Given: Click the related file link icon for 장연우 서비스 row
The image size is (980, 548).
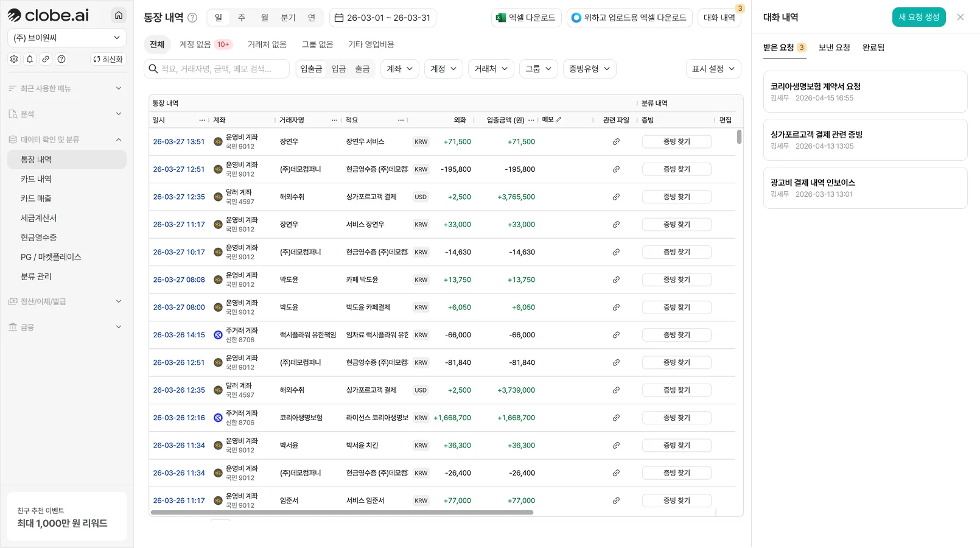Looking at the screenshot, I should pos(616,142).
